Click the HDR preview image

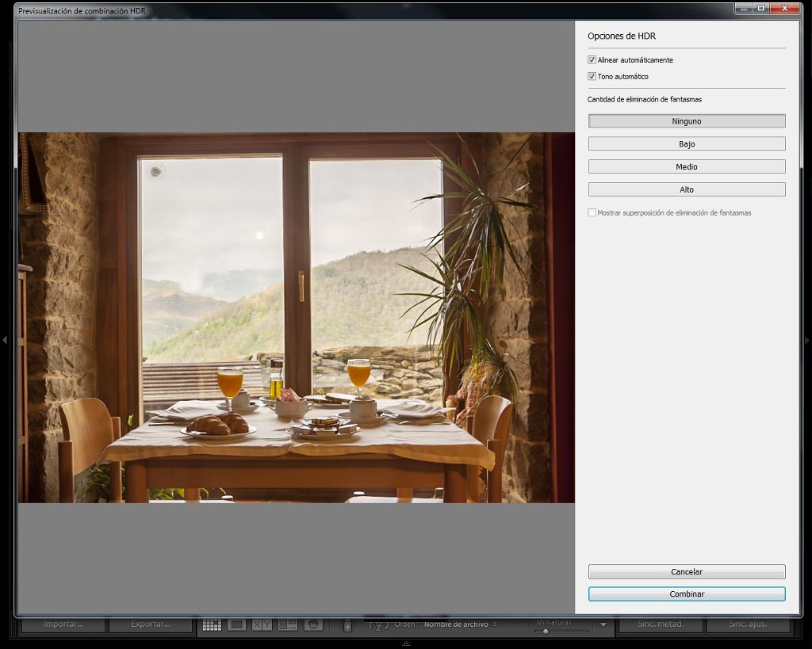point(297,317)
